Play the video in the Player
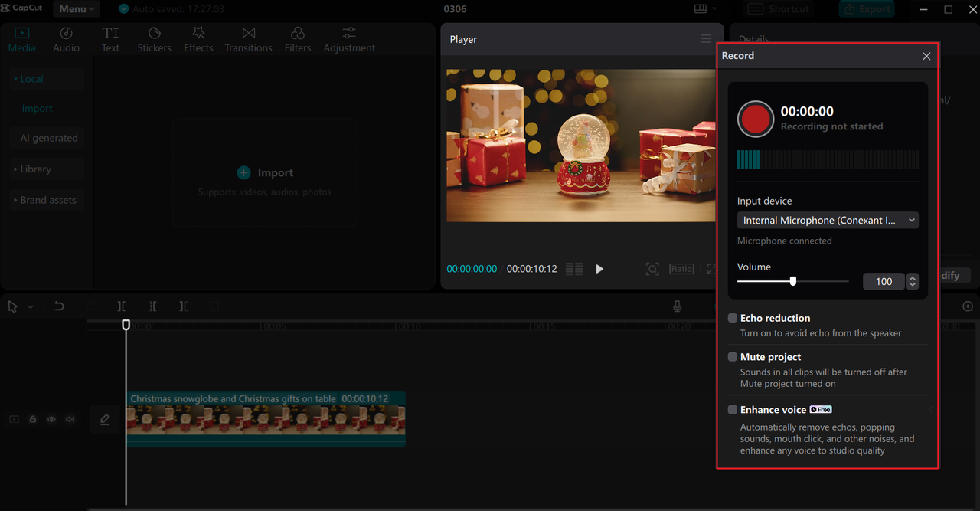The image size is (980, 511). [599, 269]
